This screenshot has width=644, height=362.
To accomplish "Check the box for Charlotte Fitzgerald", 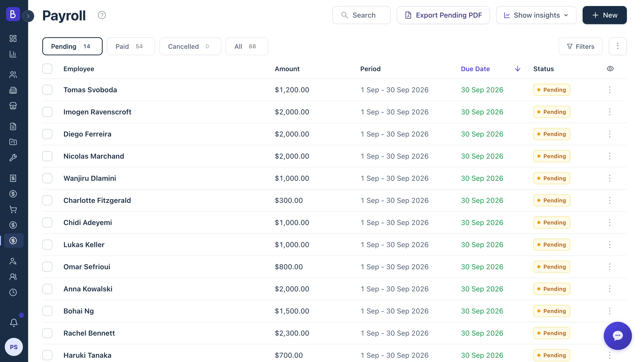I will tap(47, 200).
